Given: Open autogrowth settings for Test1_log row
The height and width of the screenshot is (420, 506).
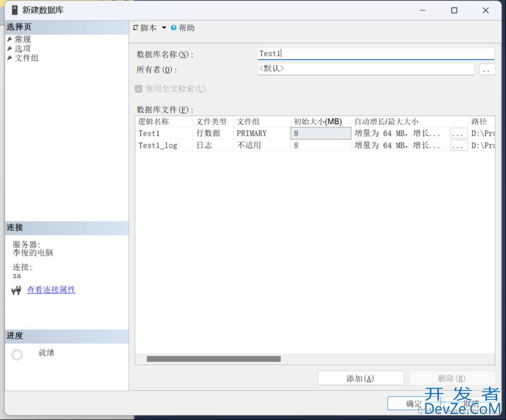Looking at the screenshot, I should point(458,145).
